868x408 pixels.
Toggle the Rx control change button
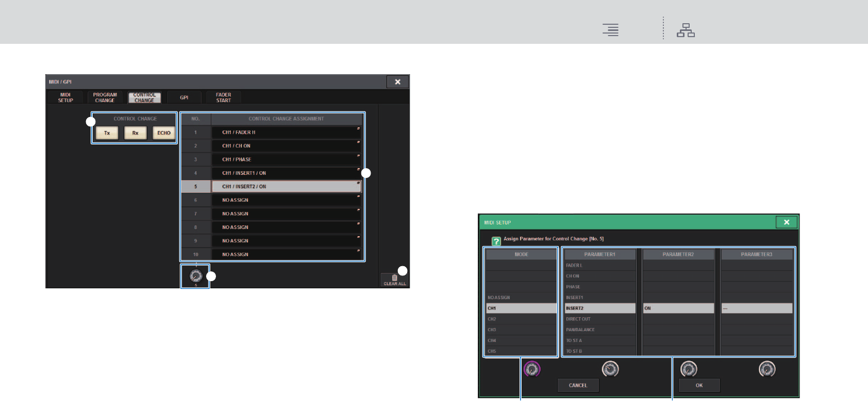point(136,133)
